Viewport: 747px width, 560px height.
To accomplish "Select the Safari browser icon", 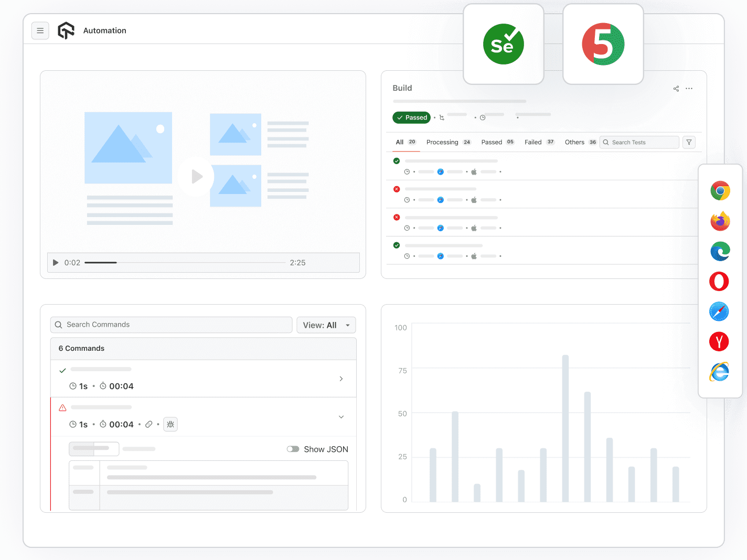I will pyautogui.click(x=719, y=311).
